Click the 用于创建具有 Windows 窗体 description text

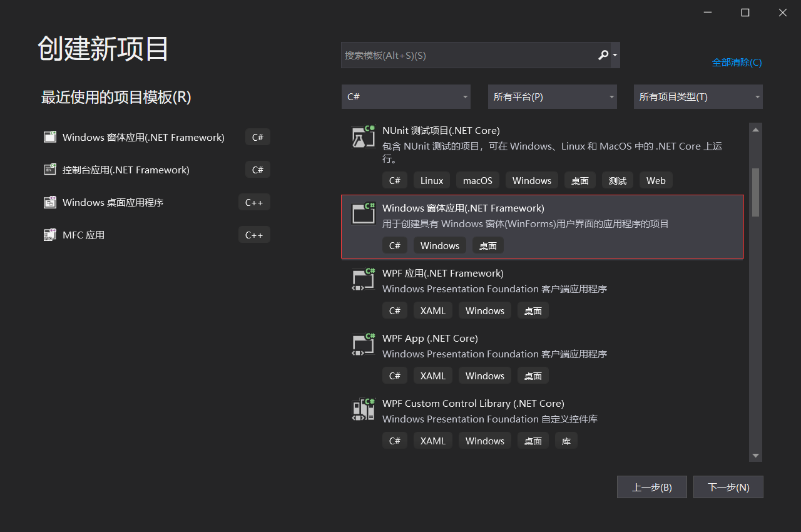[x=526, y=223]
